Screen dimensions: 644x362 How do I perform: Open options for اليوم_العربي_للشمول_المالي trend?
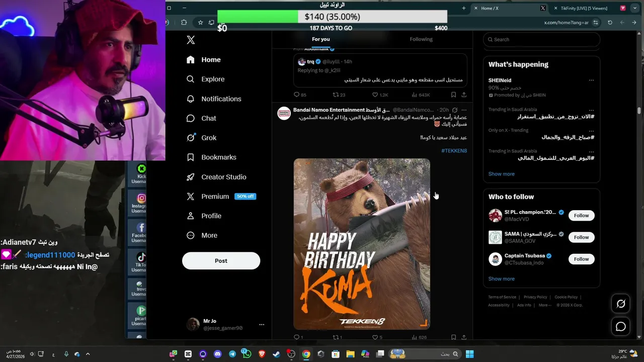(x=591, y=151)
